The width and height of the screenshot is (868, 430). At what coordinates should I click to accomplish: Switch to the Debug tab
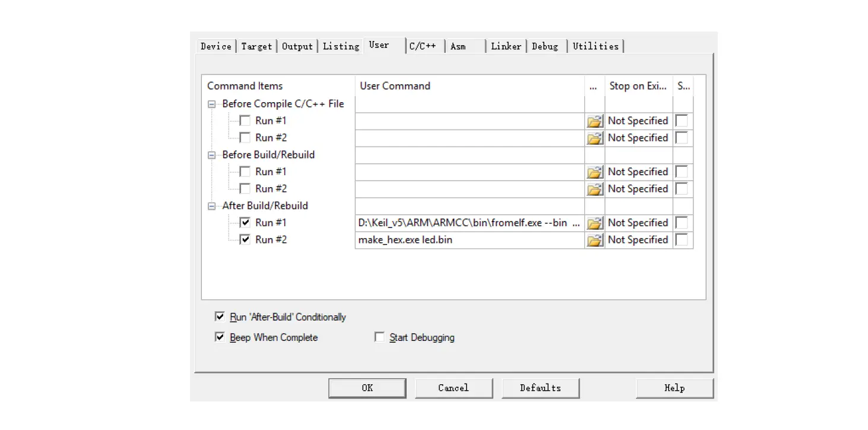tap(546, 46)
